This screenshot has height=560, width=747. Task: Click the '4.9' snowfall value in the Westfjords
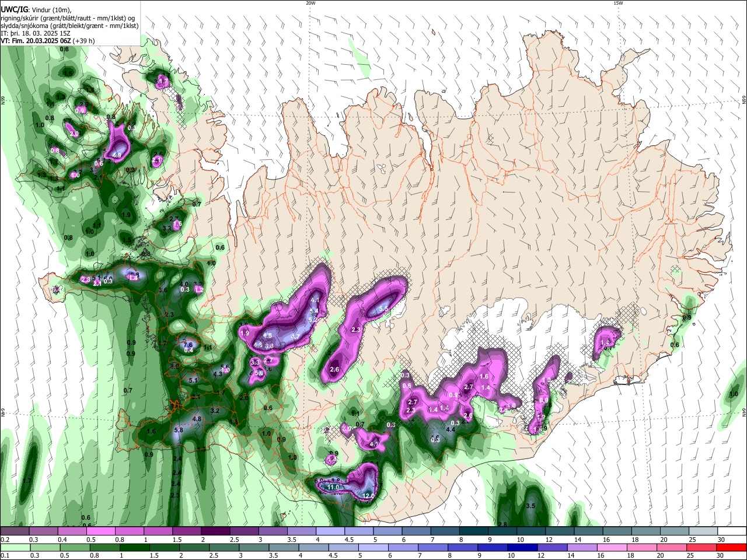[x=117, y=156]
